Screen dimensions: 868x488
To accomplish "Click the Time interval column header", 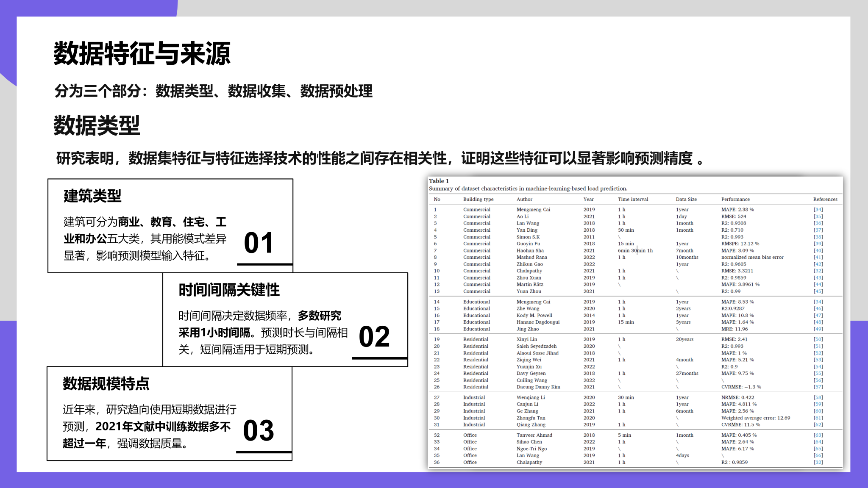I will [x=633, y=199].
